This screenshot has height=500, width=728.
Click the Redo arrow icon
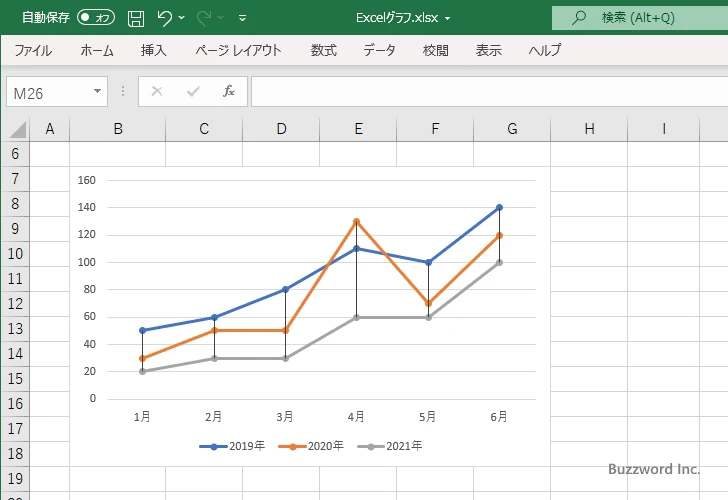tap(204, 18)
